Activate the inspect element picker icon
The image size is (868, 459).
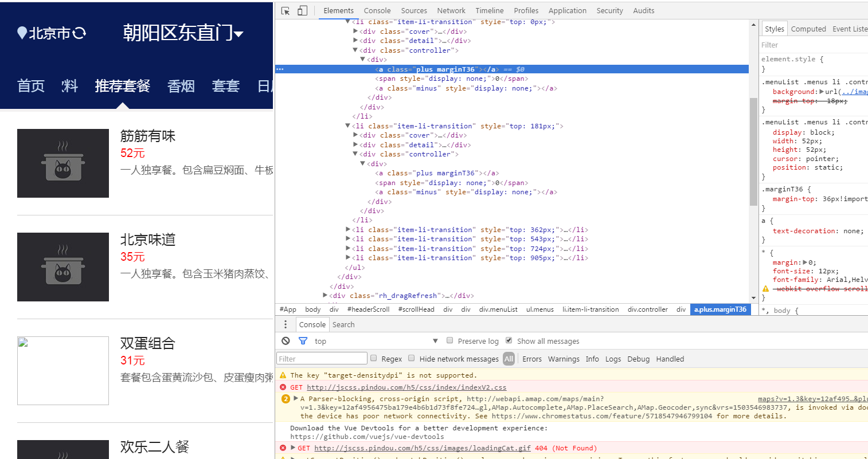click(x=286, y=10)
